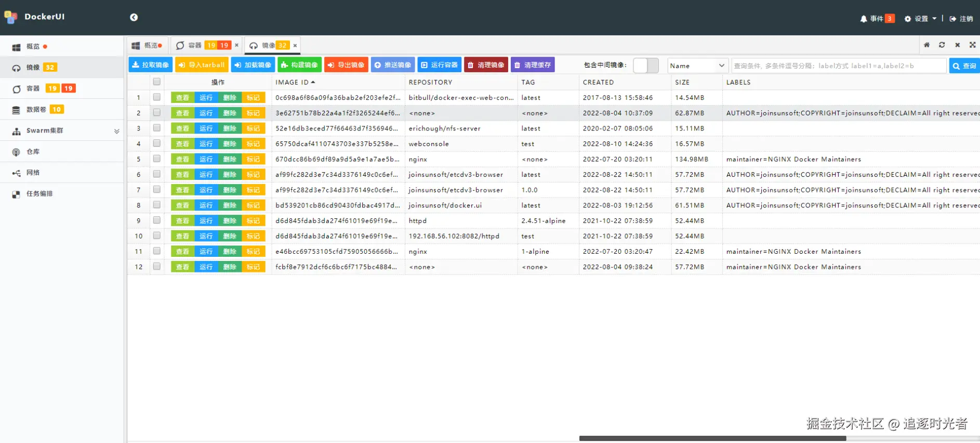Click the 推送镜像 push image button

pos(393,65)
